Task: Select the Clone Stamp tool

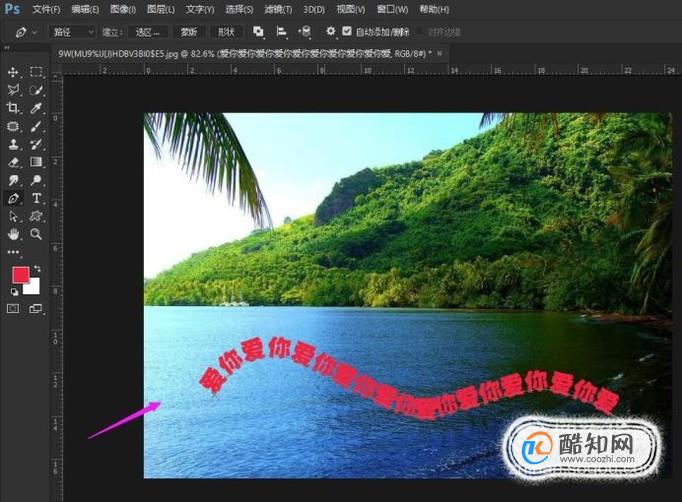Action: click(13, 144)
